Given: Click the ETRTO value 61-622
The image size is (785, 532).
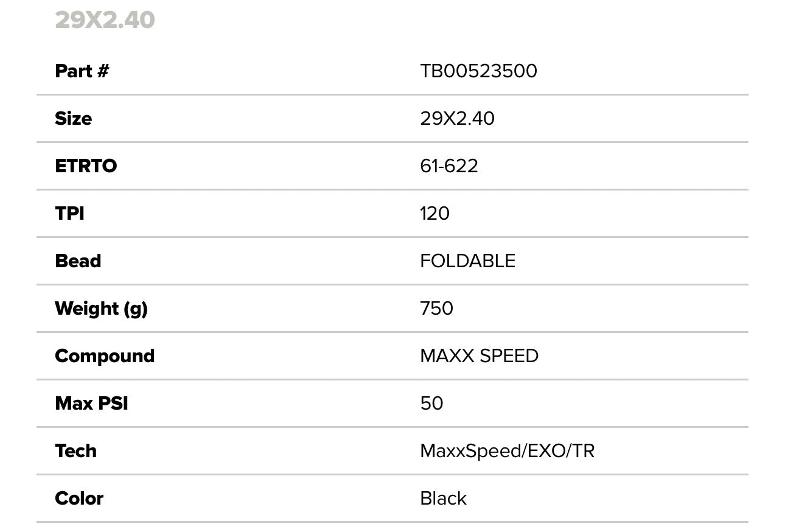Looking at the screenshot, I should point(448,166).
